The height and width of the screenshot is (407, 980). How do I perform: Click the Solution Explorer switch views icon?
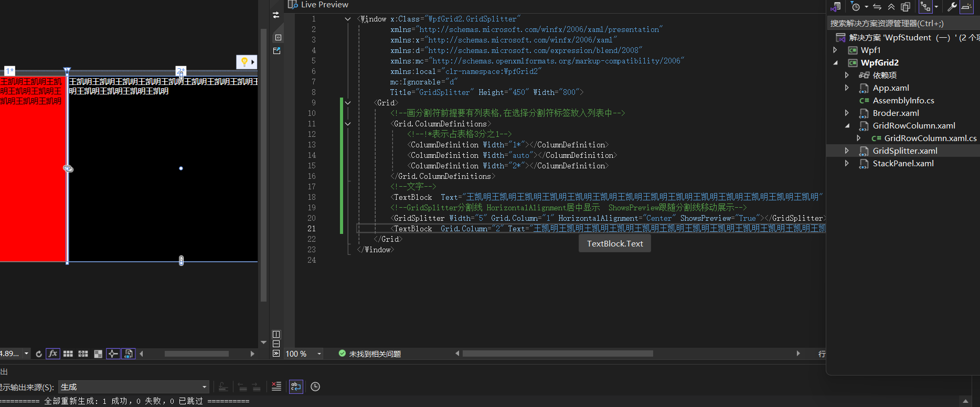tap(836, 7)
